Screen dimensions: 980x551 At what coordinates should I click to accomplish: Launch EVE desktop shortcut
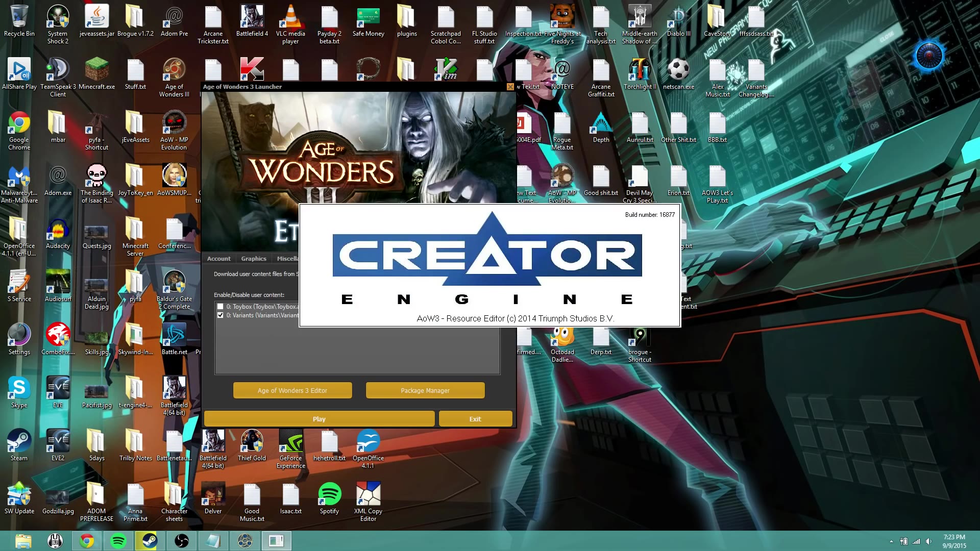click(x=58, y=392)
